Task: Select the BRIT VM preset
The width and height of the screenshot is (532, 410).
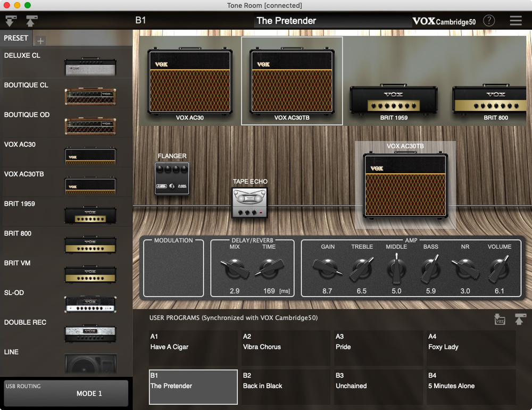Action: pyautogui.click(x=66, y=271)
